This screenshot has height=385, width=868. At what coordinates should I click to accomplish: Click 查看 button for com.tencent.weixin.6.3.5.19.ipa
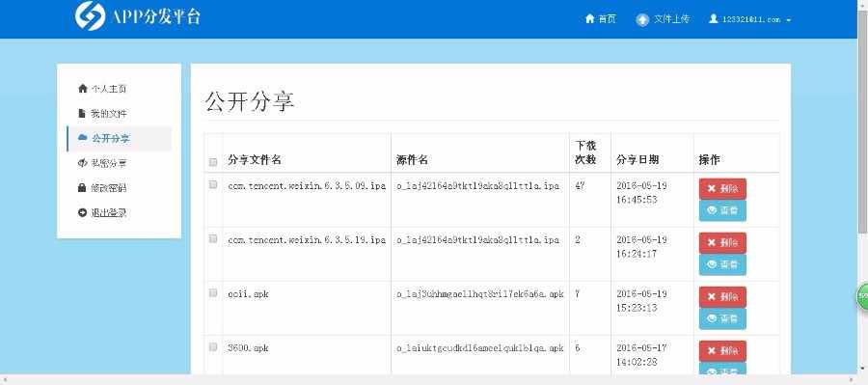click(x=722, y=264)
